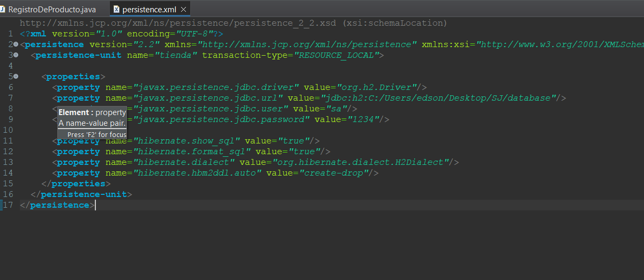644x280 pixels.
Task: Click the closing properties tag on line 15
Action: coord(76,184)
